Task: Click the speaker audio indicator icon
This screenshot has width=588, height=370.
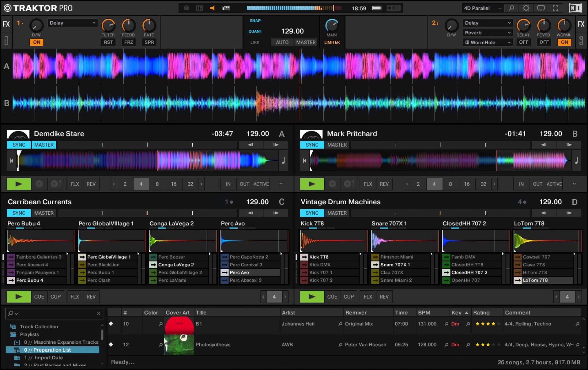Action: (x=212, y=8)
